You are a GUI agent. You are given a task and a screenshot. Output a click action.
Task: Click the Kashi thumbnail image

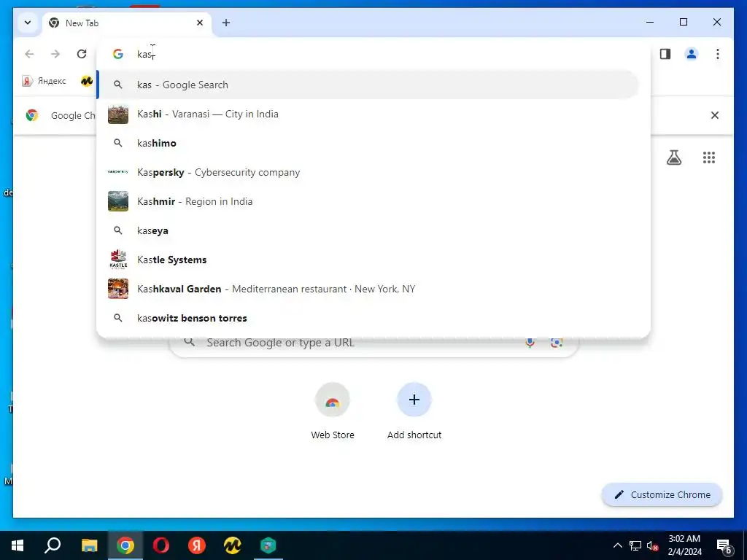pyautogui.click(x=118, y=114)
